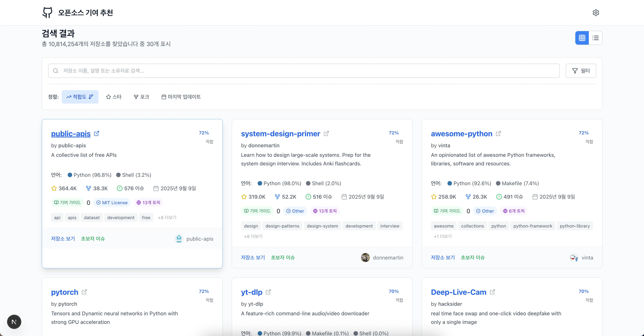Screen dimensions: 644x336
Task: Select the dataset topic tag
Action: [x=92, y=218]
